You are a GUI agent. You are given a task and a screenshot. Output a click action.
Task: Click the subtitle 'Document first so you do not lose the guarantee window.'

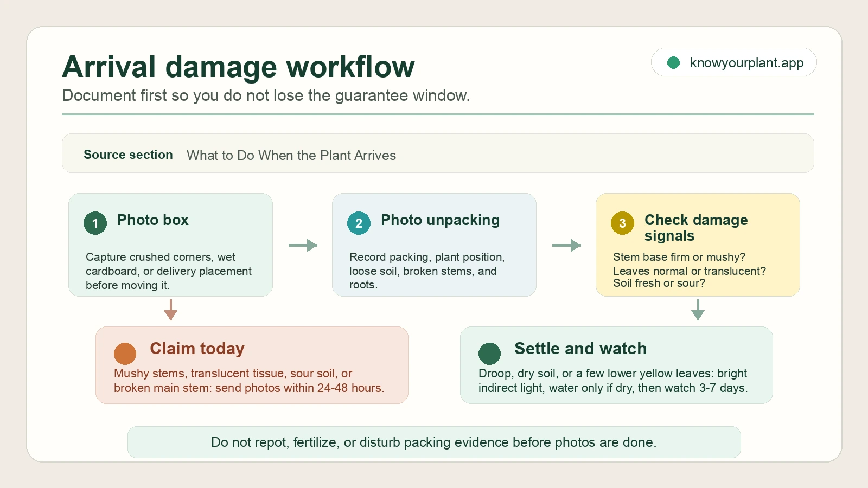pyautogui.click(x=266, y=95)
